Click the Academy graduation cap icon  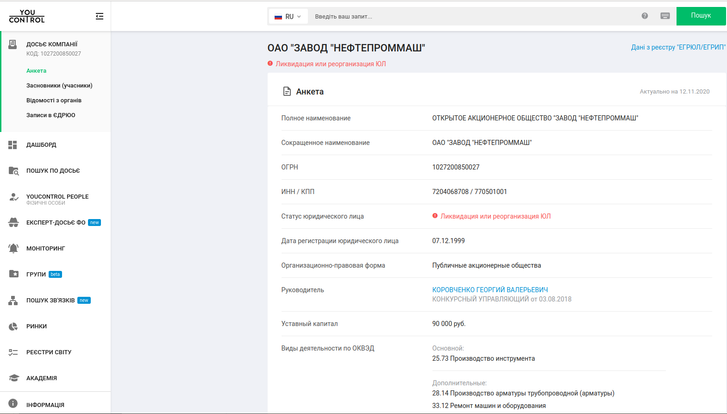click(13, 378)
